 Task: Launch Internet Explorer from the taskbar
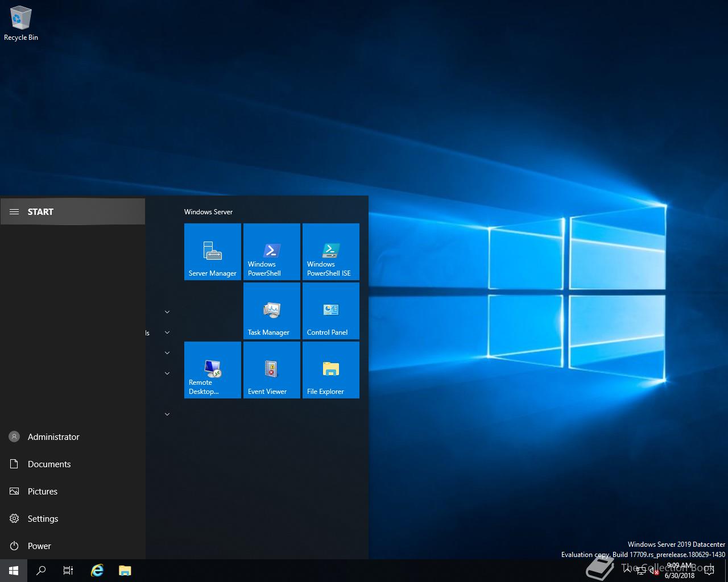97,571
